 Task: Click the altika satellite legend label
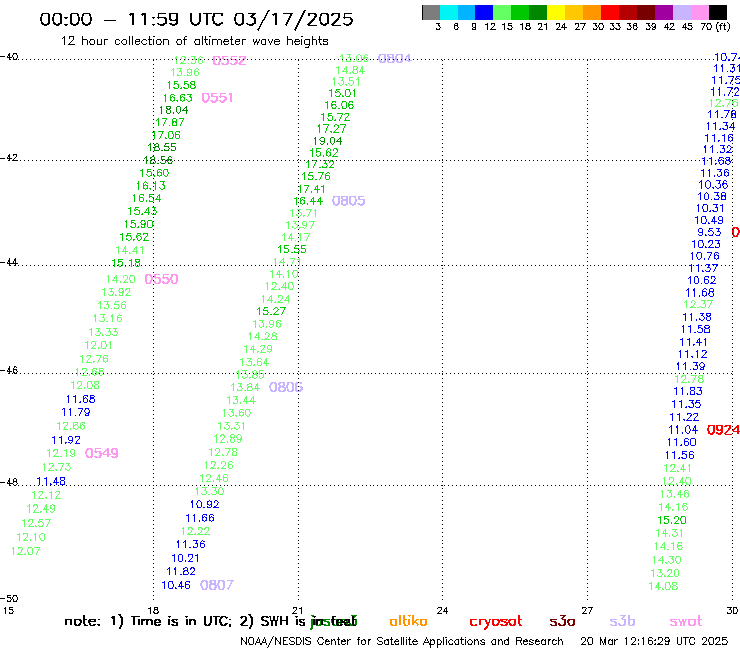(408, 621)
